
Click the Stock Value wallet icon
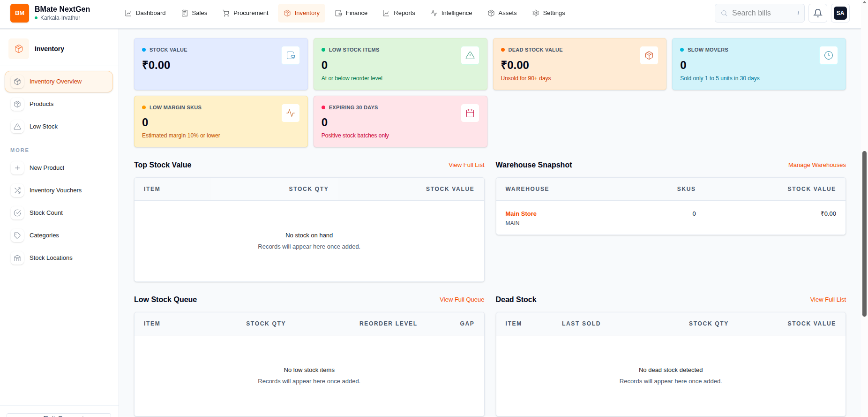291,55
